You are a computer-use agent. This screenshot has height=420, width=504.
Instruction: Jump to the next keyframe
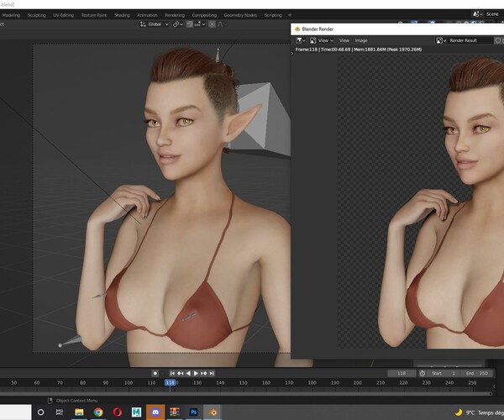204,374
